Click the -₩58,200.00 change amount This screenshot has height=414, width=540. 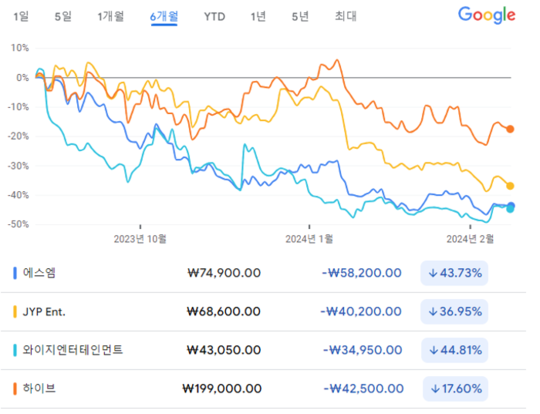362,273
